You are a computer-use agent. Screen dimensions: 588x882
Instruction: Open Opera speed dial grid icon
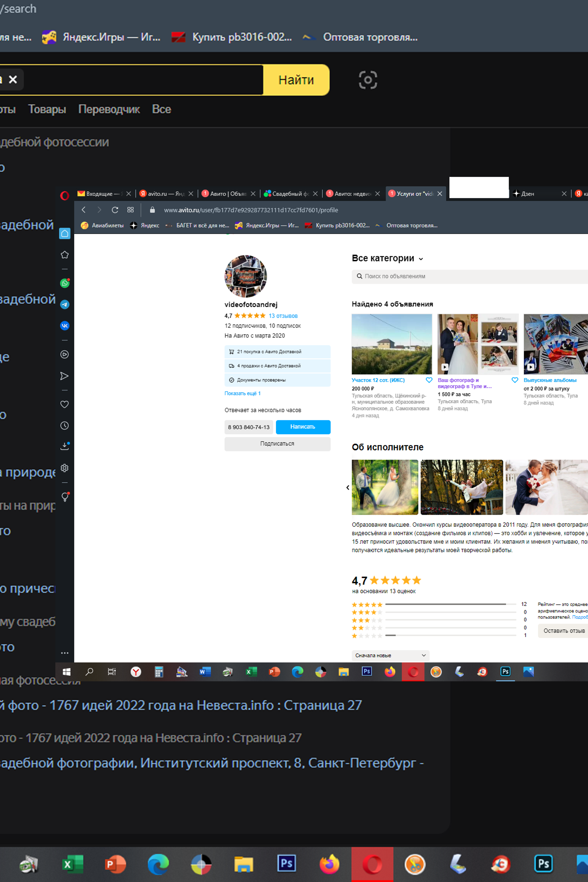pyautogui.click(x=130, y=210)
